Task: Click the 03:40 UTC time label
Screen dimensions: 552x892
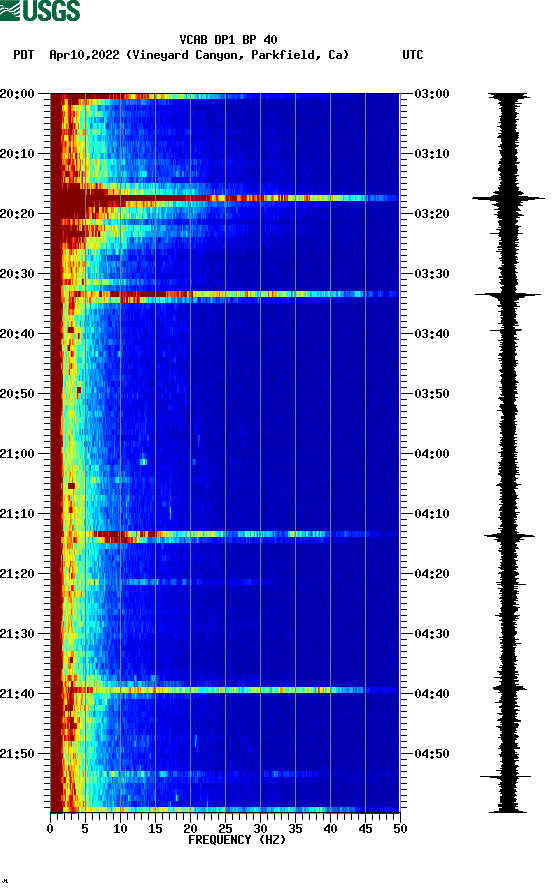Action: 432,334
